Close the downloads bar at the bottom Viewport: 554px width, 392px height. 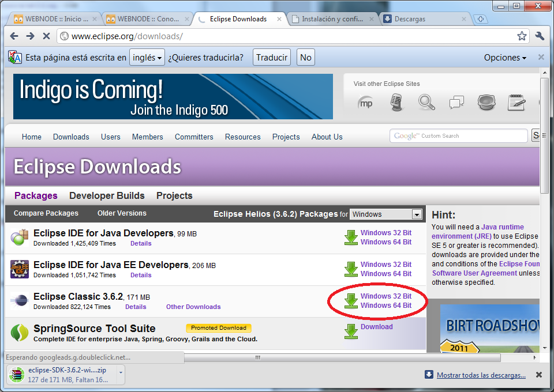point(539,375)
